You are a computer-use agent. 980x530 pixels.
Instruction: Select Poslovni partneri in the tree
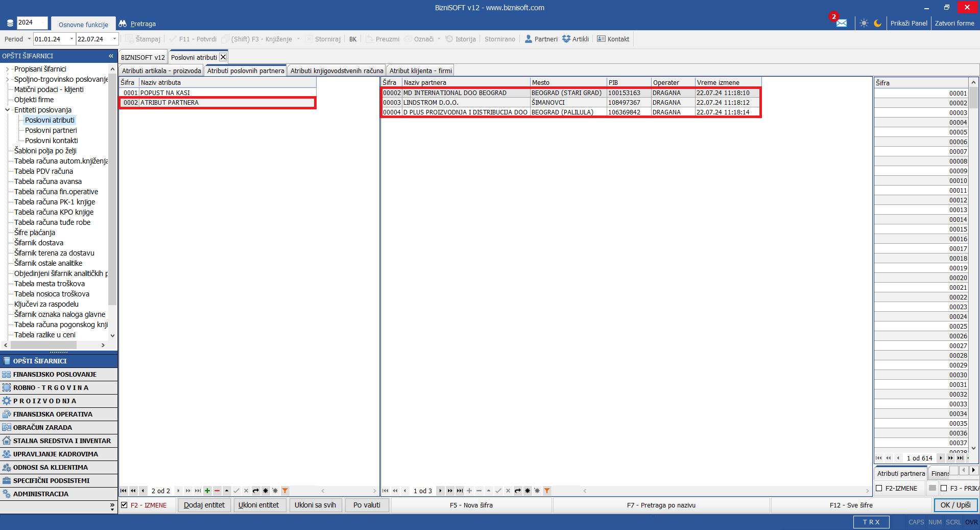point(51,130)
